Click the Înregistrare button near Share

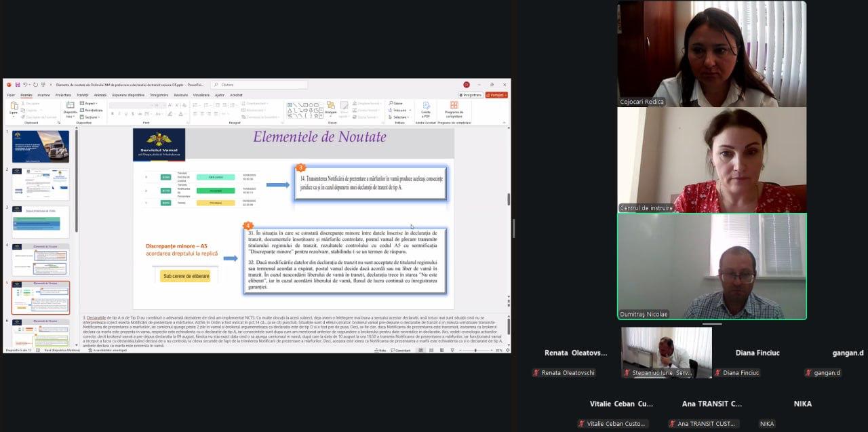click(471, 95)
